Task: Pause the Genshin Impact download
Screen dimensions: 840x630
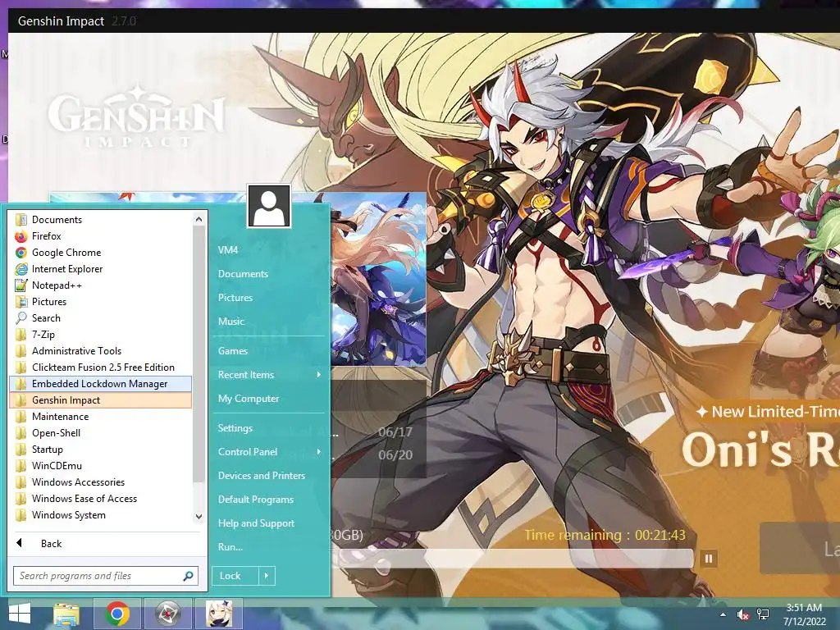Action: (709, 559)
